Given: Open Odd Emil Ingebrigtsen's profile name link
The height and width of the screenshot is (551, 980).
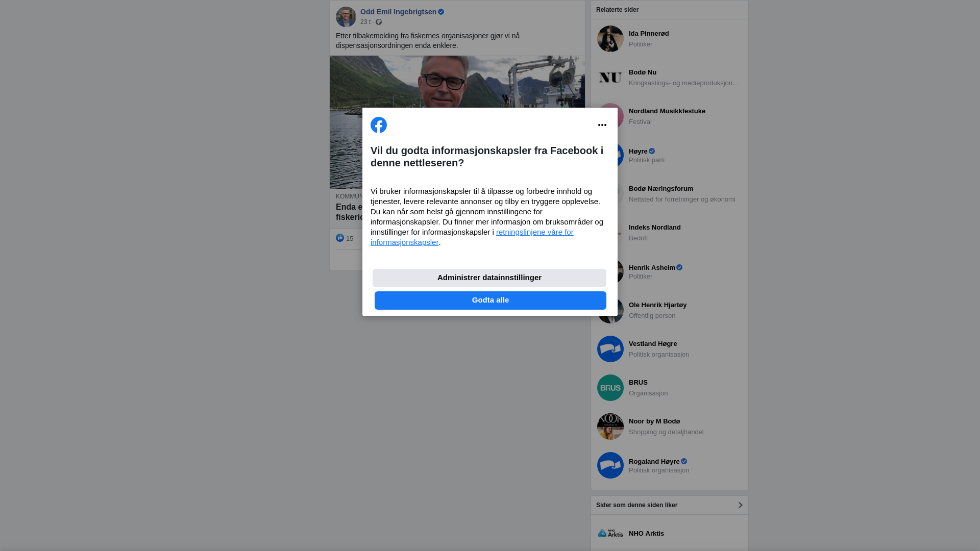Looking at the screenshot, I should click(x=398, y=12).
